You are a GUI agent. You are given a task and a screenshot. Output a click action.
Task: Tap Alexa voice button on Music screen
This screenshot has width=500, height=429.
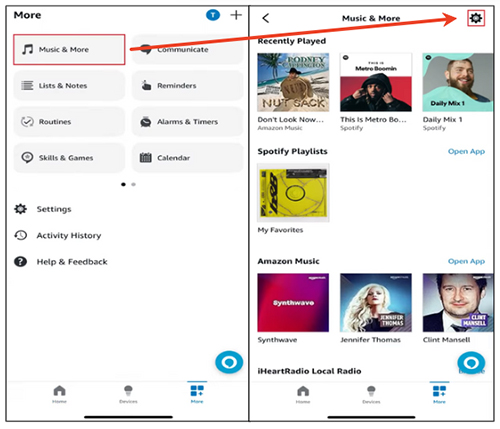tap(471, 362)
